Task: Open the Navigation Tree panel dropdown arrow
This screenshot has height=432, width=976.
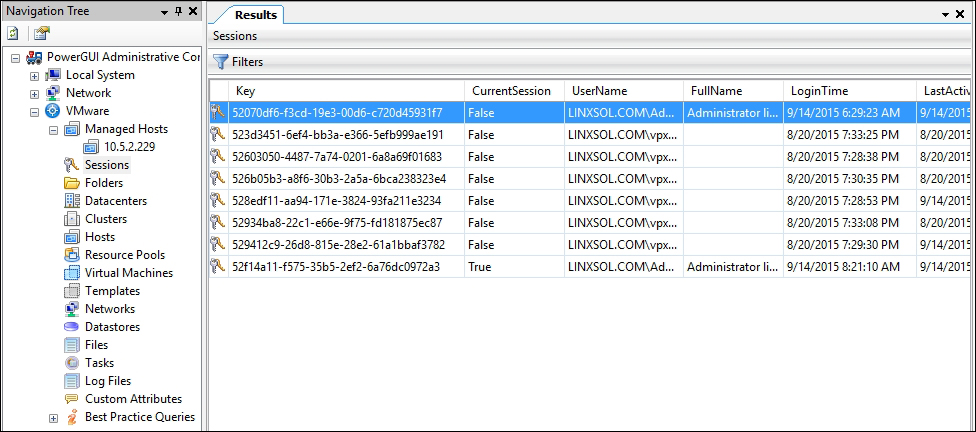Action: (x=164, y=12)
